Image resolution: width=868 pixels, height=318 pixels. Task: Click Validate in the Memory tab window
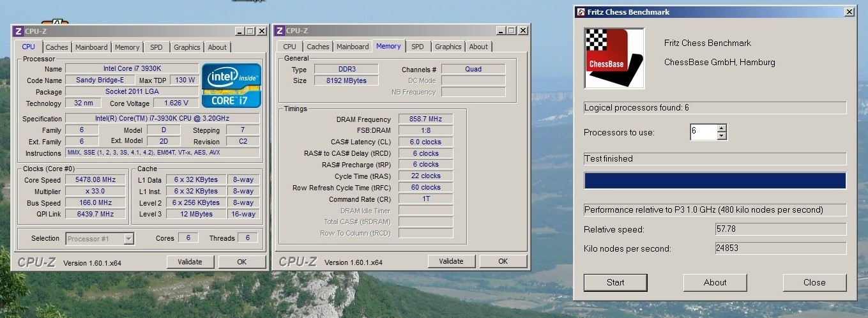[x=452, y=261]
